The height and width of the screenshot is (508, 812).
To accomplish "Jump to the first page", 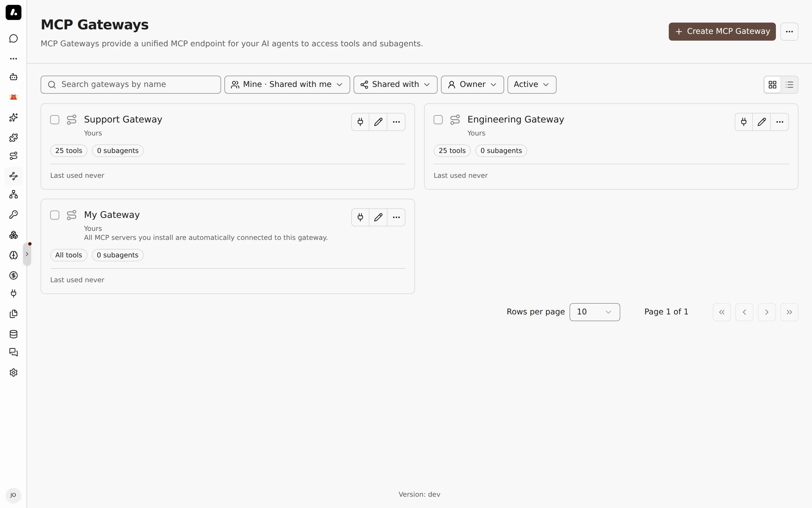I will [722, 312].
